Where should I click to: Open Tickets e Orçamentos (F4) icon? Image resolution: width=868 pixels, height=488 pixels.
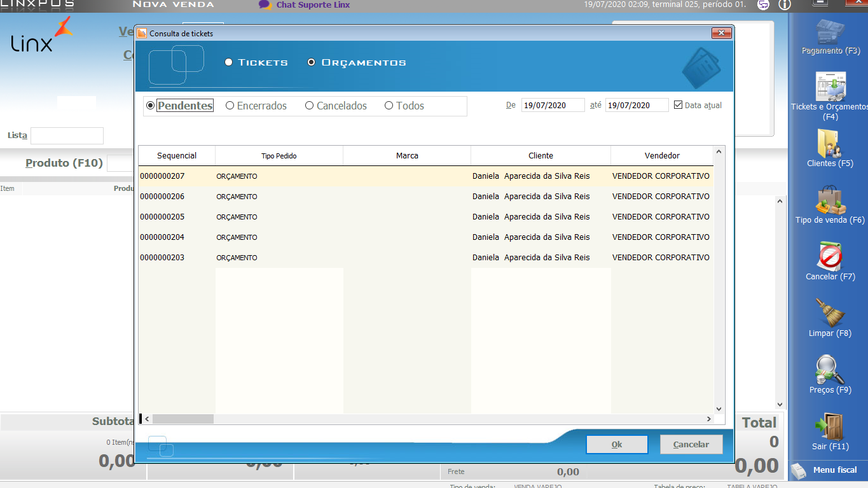pyautogui.click(x=830, y=87)
